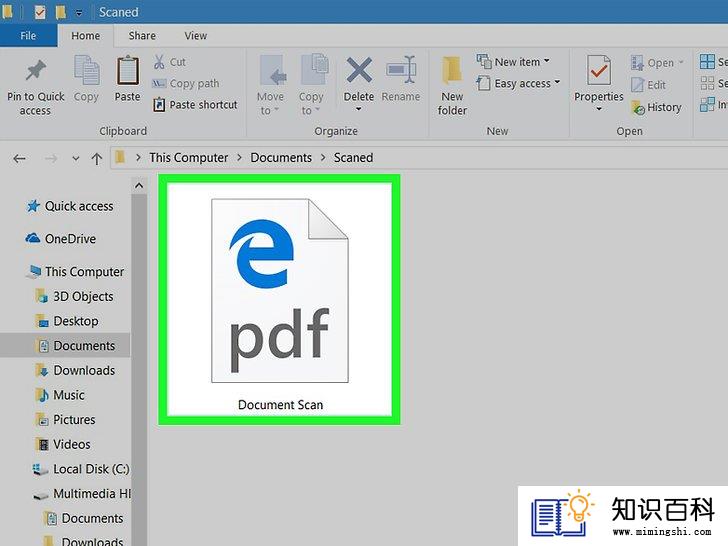The width and height of the screenshot is (728, 546).
Task: Open the Copy to menu
Action: click(x=312, y=85)
